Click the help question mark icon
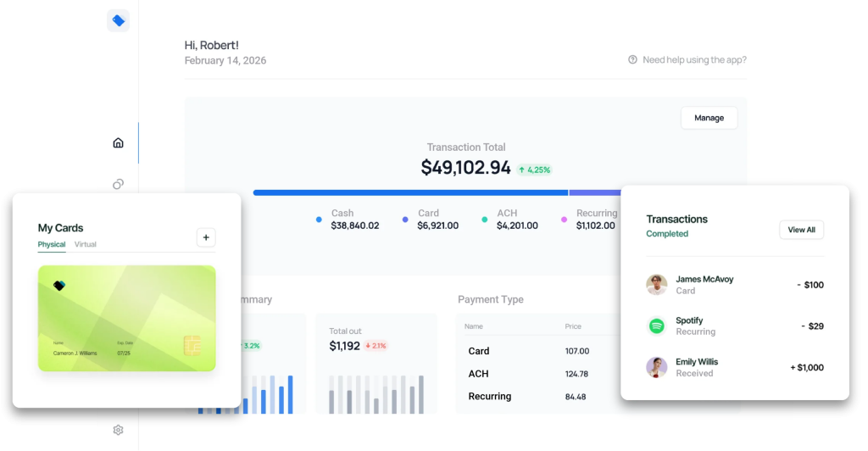Screen dimensions: 868x451 632,59
